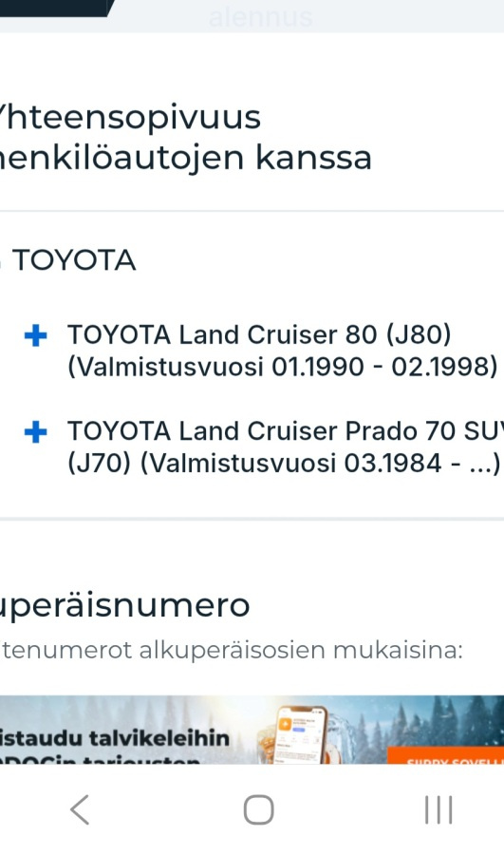Screen dimensions: 504x855
Task: Tap the orange app icon on the banner phone
Action: click(286, 723)
